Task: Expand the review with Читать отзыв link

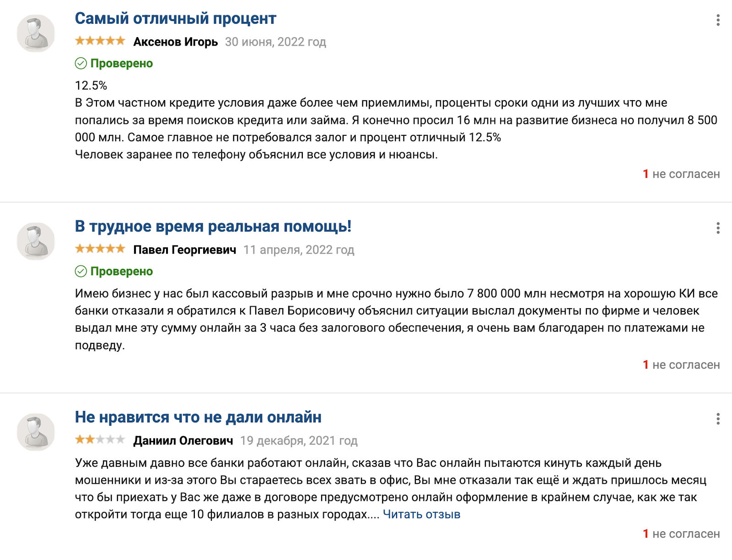Action: [x=421, y=514]
